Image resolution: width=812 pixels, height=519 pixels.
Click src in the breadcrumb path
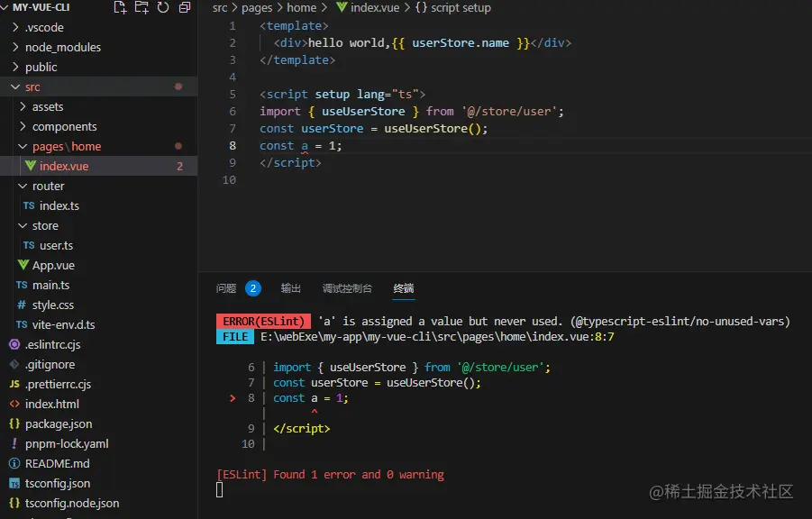point(220,8)
